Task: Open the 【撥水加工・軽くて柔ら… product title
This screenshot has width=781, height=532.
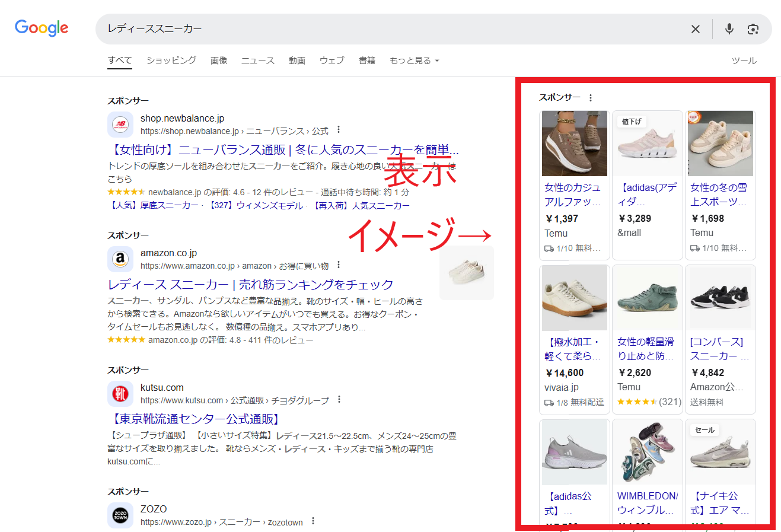Action: tap(573, 349)
